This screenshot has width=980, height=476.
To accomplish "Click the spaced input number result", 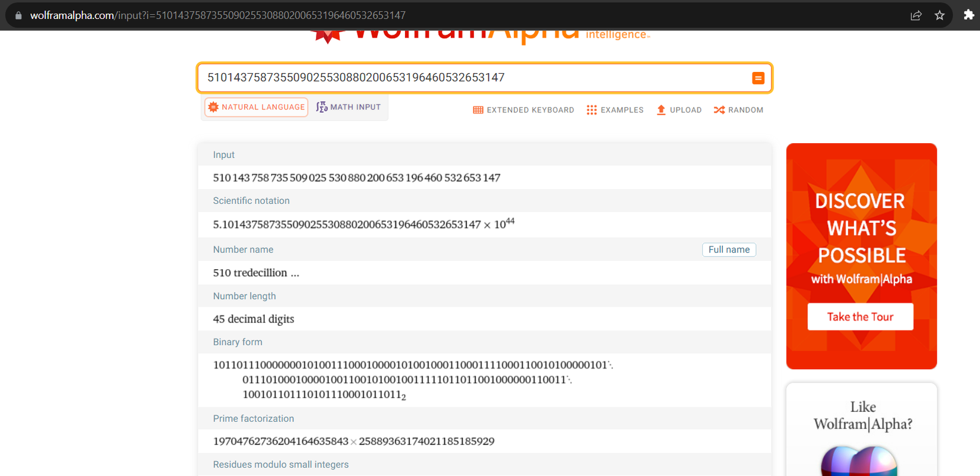I will click(356, 178).
